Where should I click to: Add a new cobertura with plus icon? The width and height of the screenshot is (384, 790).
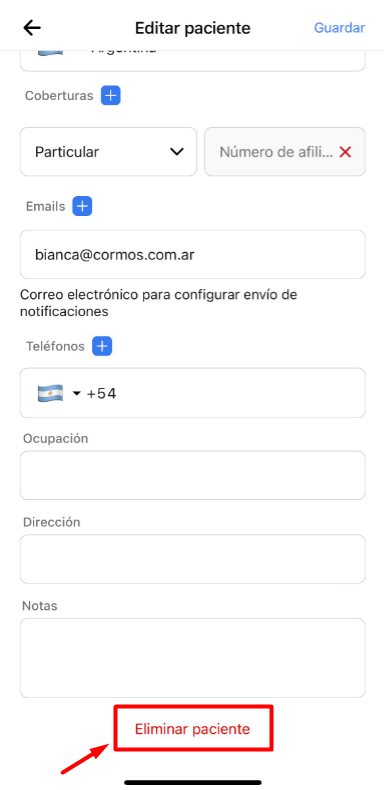(x=110, y=95)
